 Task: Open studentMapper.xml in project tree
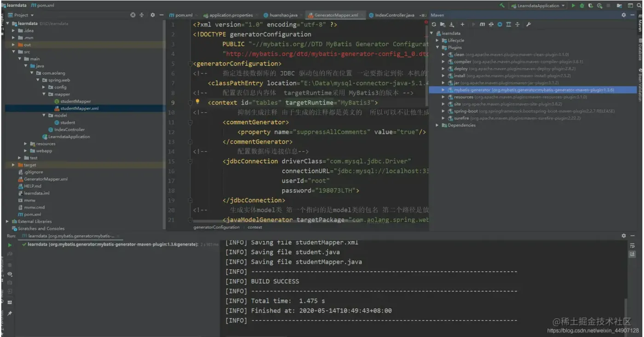(79, 109)
